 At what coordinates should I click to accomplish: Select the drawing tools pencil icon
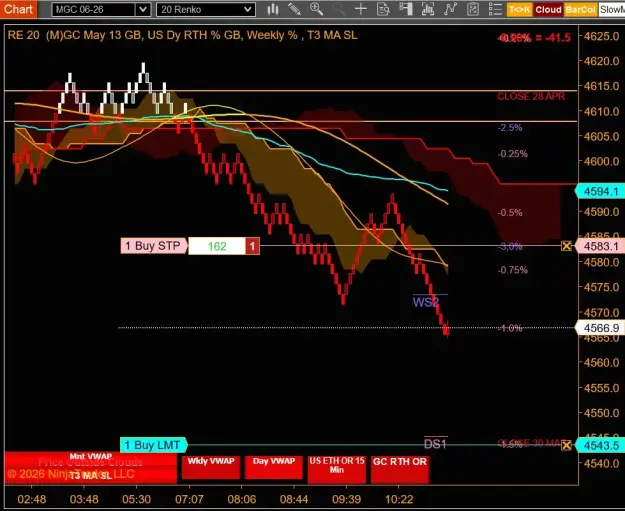click(295, 9)
